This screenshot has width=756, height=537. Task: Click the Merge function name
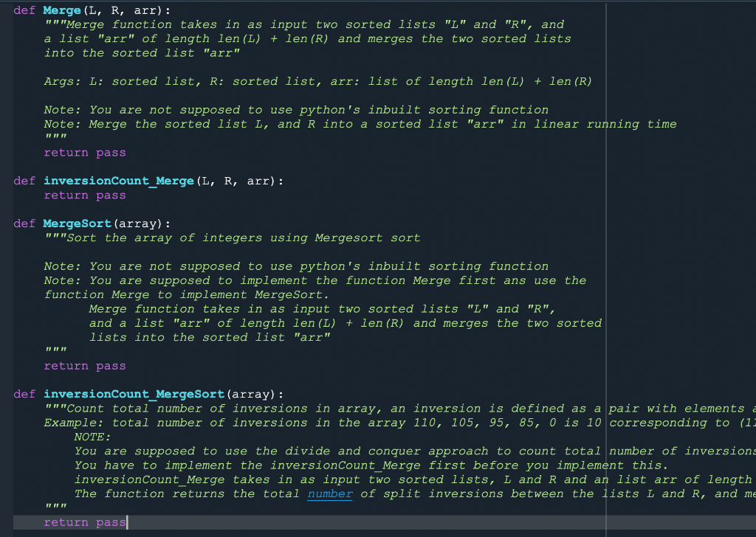pos(61,10)
